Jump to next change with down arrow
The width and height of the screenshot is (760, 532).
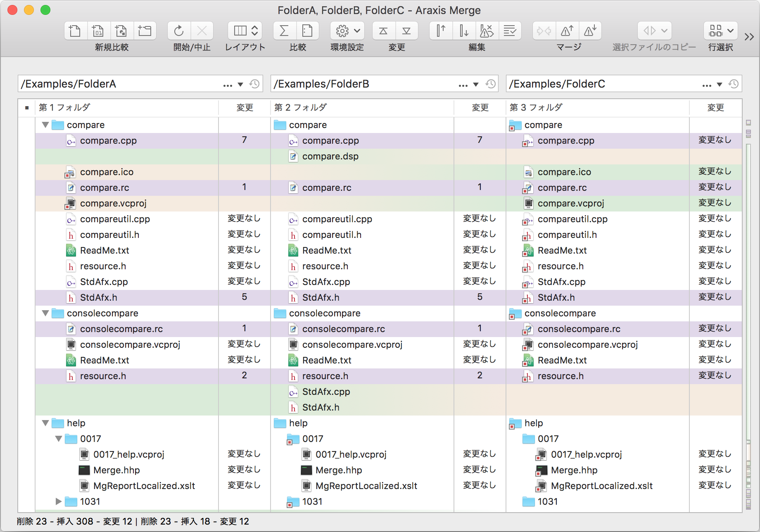[406, 31]
